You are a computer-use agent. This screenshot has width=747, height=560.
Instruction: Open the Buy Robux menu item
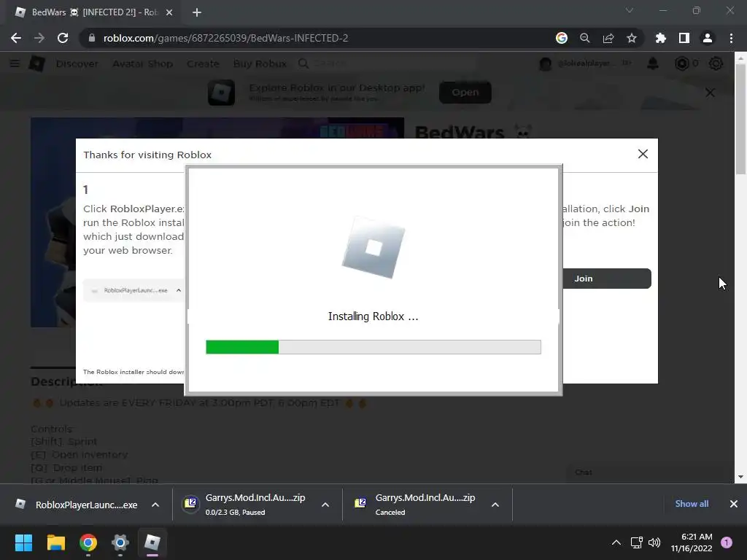click(x=260, y=63)
